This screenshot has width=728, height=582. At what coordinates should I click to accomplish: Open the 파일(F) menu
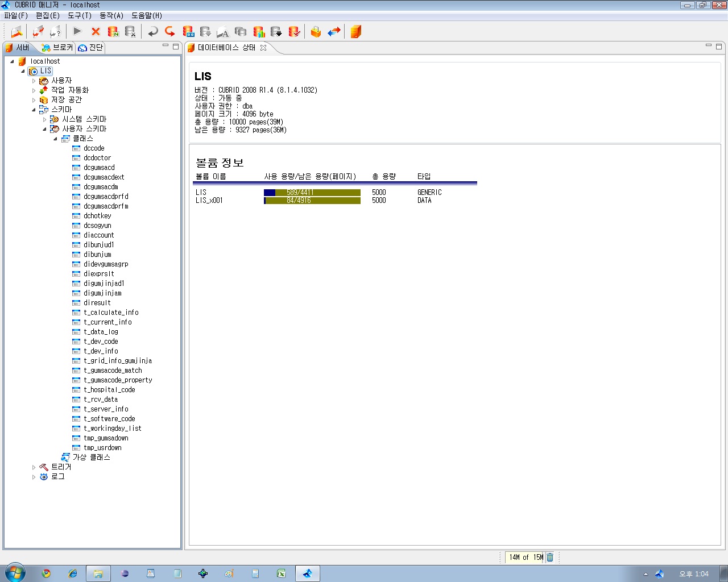[16, 16]
